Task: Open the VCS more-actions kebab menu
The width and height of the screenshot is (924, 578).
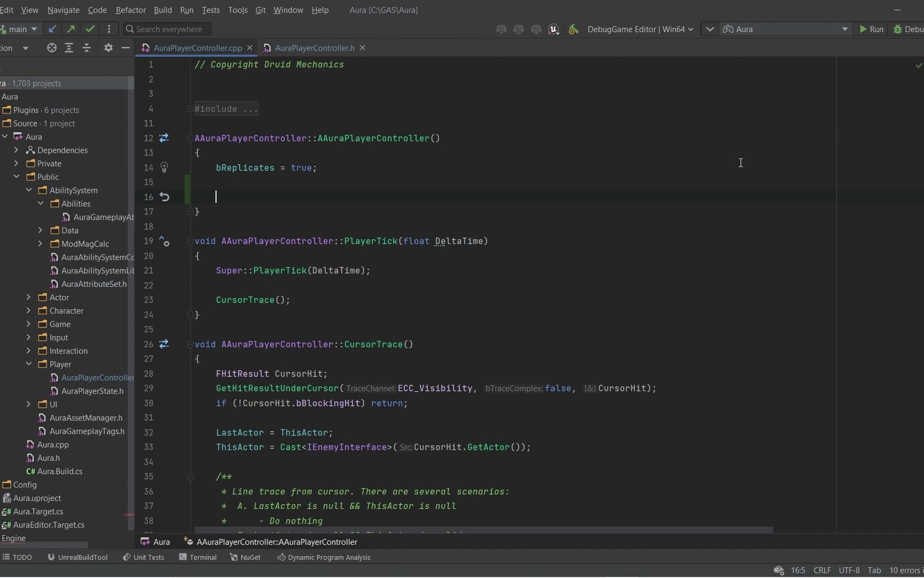Action: [x=109, y=29]
